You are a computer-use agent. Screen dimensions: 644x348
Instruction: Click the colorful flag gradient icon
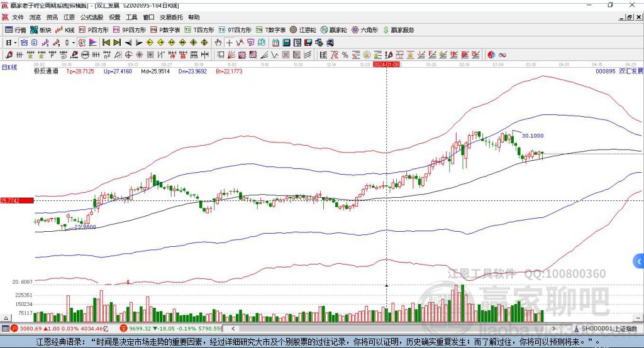pyautogui.click(x=93, y=43)
